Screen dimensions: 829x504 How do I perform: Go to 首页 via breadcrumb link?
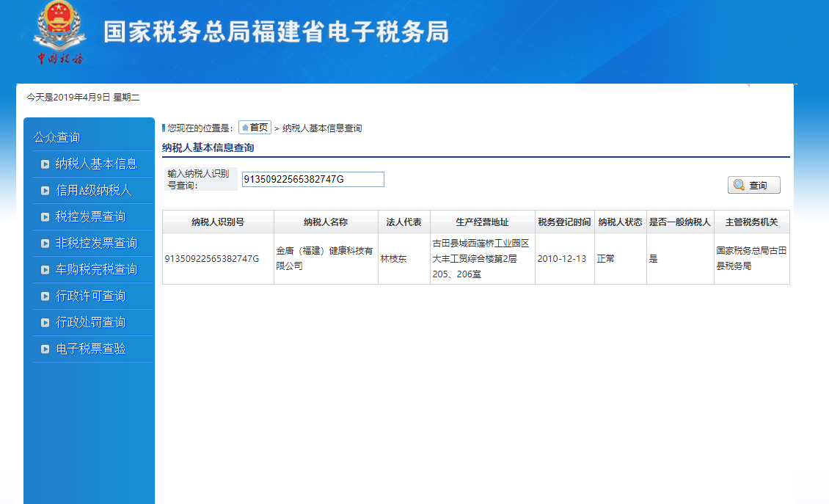255,128
